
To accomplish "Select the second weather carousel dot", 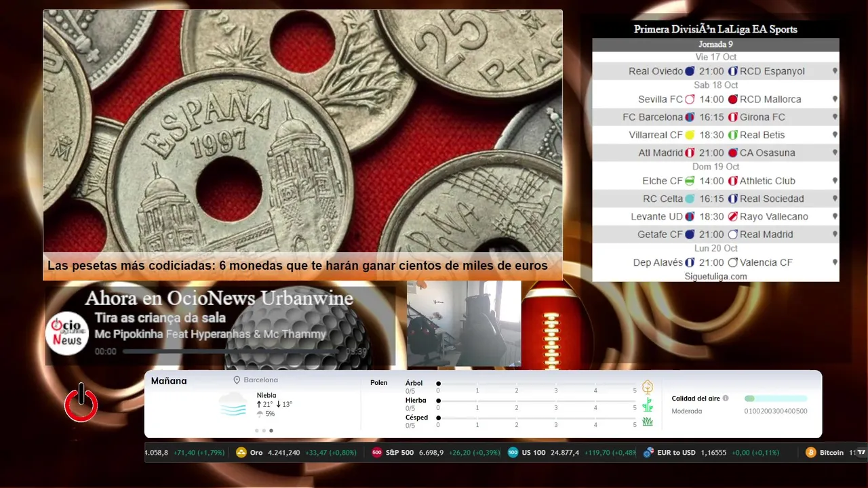I will (264, 430).
